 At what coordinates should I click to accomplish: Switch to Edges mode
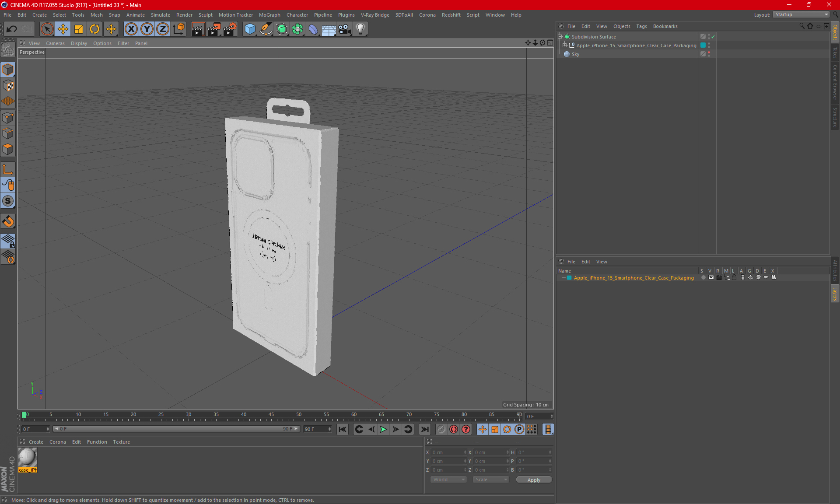tap(8, 133)
